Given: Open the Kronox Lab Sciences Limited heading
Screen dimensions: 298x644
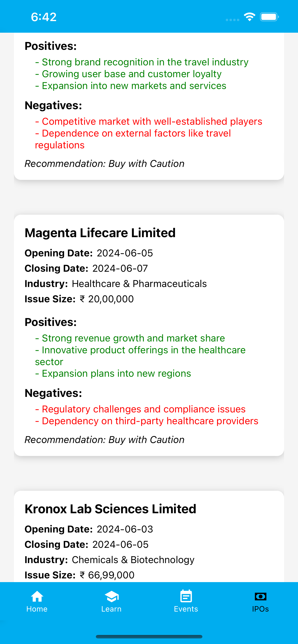Looking at the screenshot, I should pos(110,509).
